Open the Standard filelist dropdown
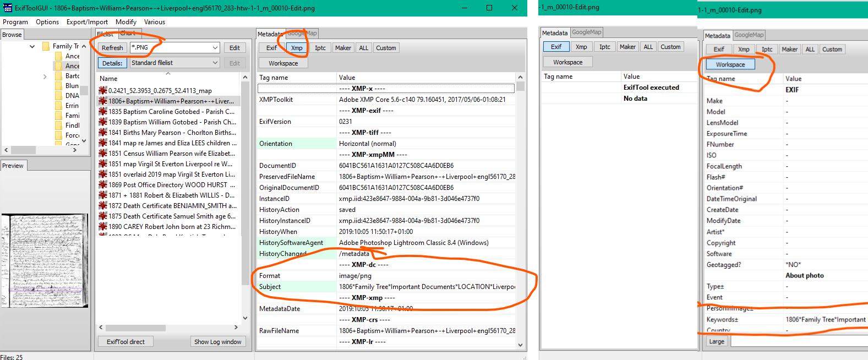The image size is (868, 360). (x=215, y=63)
